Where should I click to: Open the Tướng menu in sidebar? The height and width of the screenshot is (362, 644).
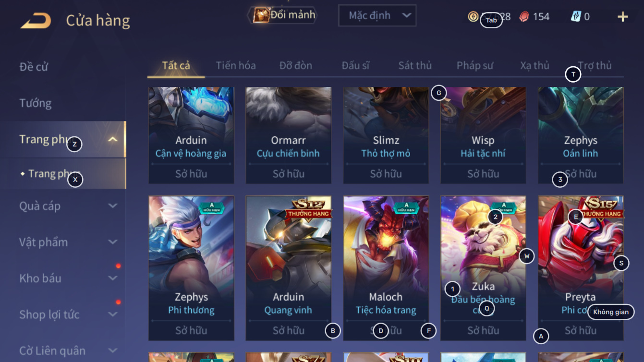point(36,103)
